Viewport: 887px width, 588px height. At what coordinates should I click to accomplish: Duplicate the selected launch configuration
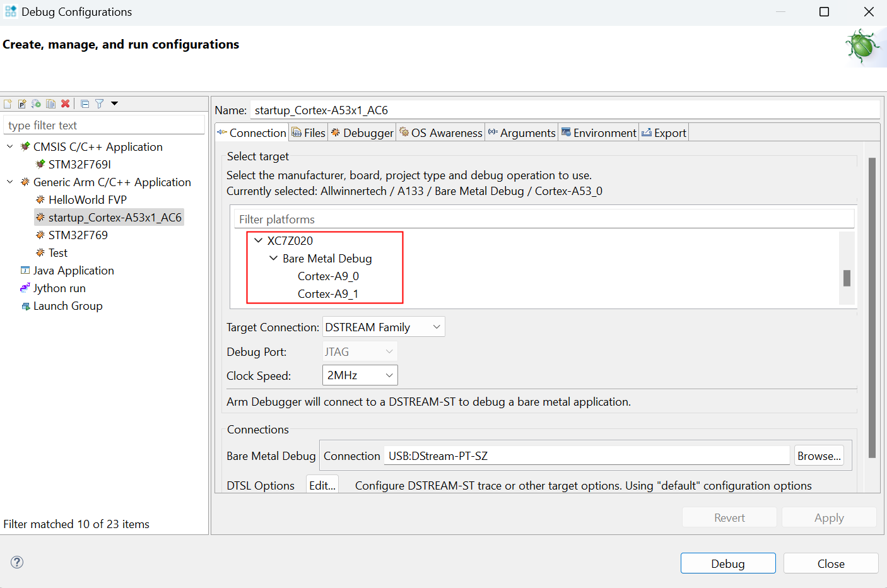[x=51, y=103]
